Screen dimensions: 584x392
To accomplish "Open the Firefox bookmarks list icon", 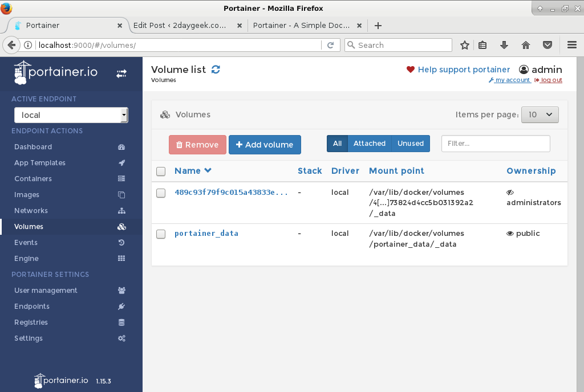I will pyautogui.click(x=482, y=45).
